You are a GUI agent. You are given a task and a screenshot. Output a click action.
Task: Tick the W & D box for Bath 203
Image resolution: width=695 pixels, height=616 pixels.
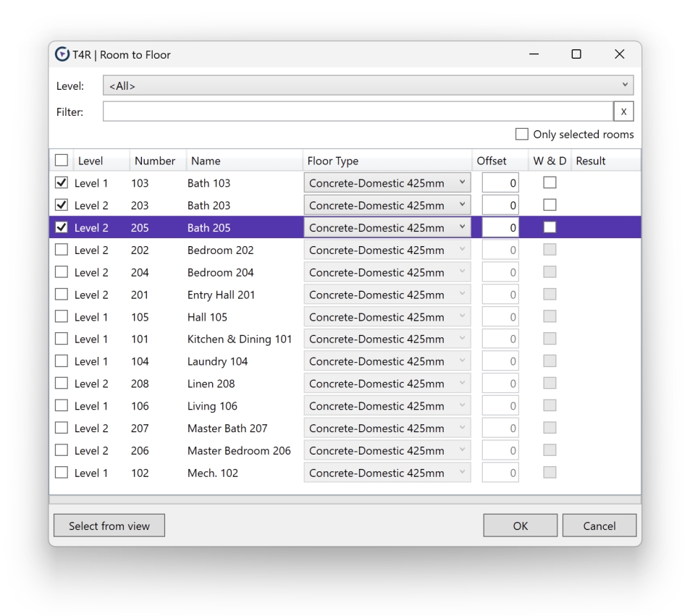[550, 206]
